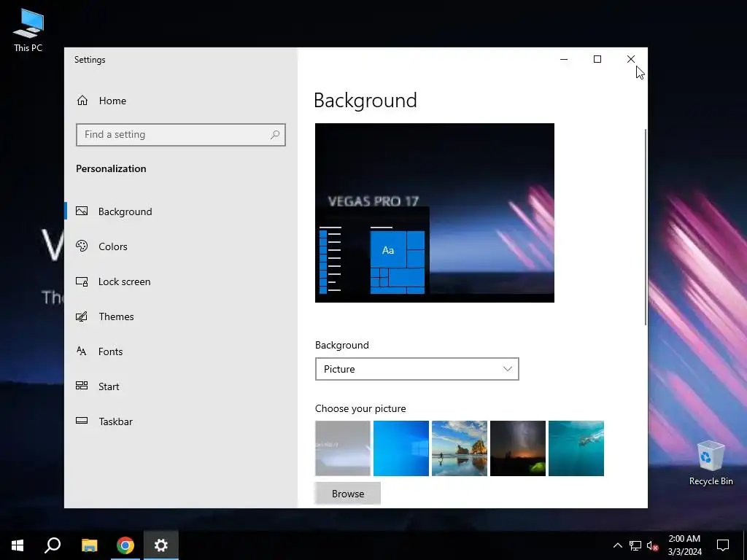747x560 pixels.
Task: Click the Settings gear taskbar button
Action: click(x=161, y=545)
